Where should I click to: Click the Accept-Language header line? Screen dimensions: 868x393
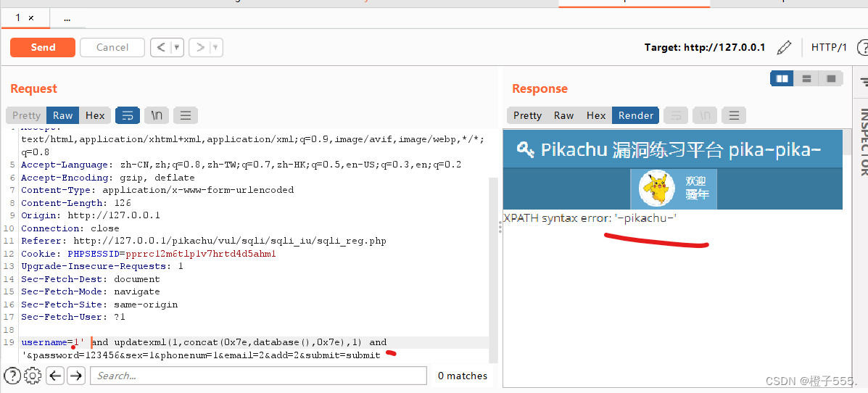(x=241, y=165)
